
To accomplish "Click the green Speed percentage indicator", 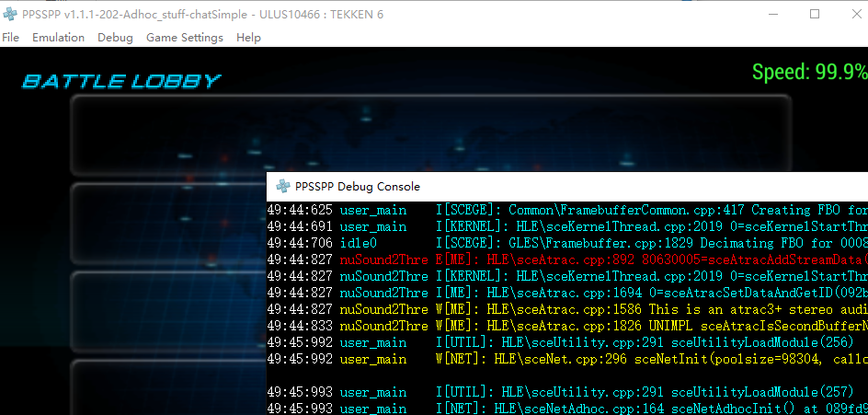I will [809, 72].
